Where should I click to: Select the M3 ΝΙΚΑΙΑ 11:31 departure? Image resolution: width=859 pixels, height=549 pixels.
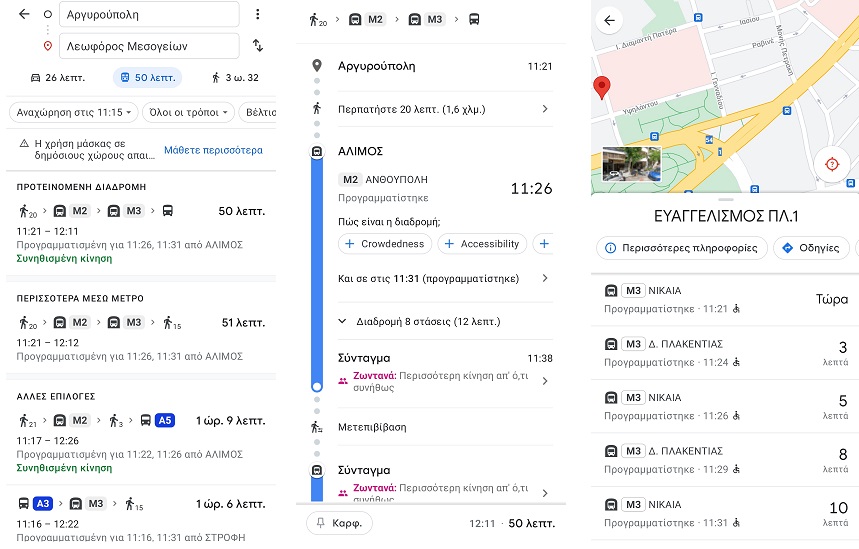point(725,513)
